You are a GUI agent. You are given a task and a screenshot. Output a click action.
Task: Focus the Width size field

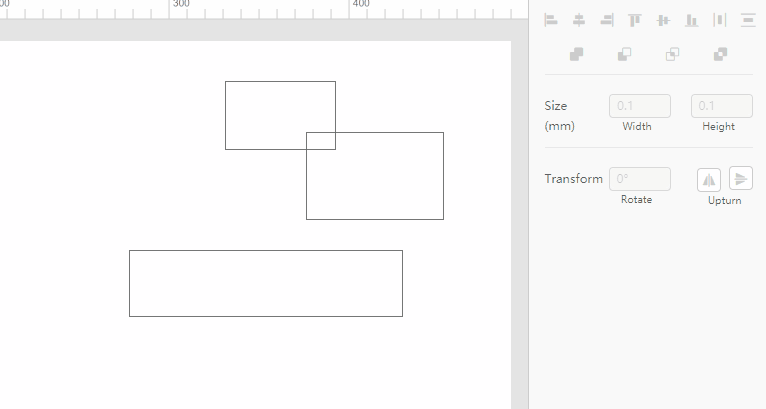[x=639, y=106]
